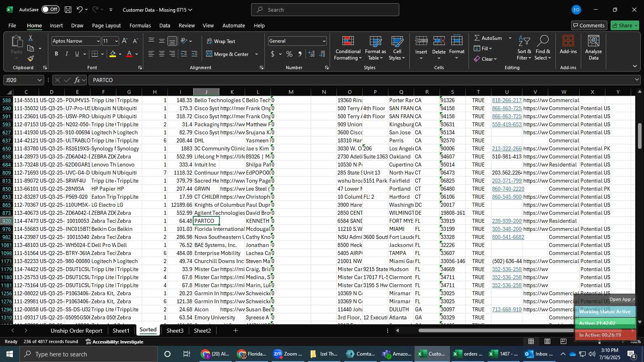Click the Decrease Indent icon
This screenshot has width=644, height=362.
point(184,54)
